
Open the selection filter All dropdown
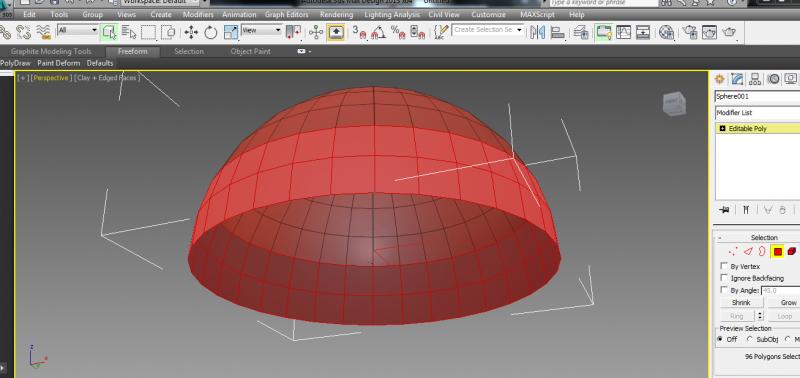click(78, 31)
